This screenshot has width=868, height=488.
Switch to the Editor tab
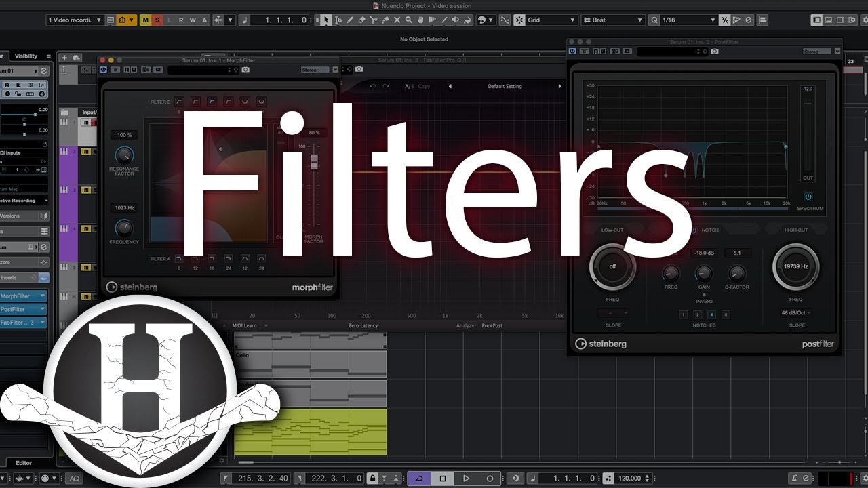click(x=24, y=463)
